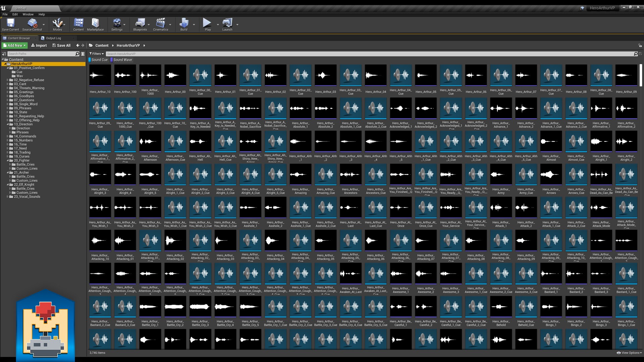Open the Filters dropdown
The width and height of the screenshot is (644, 362).
(x=97, y=54)
